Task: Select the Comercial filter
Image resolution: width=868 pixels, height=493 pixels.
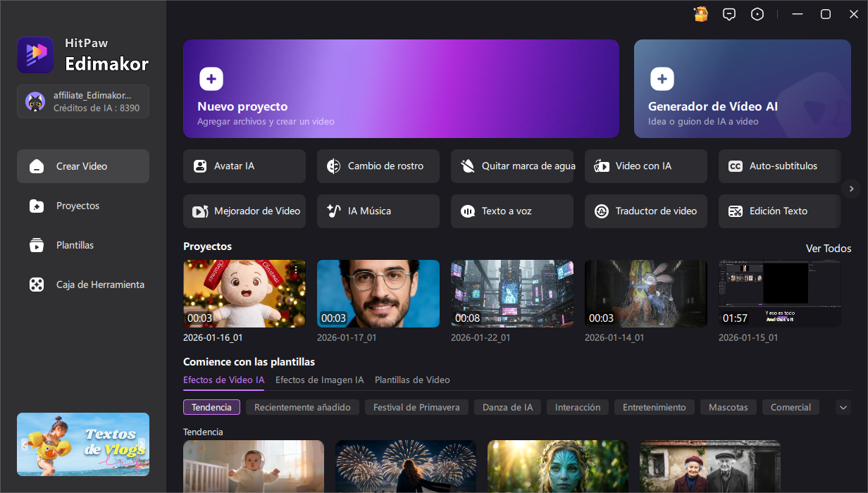Action: point(790,407)
